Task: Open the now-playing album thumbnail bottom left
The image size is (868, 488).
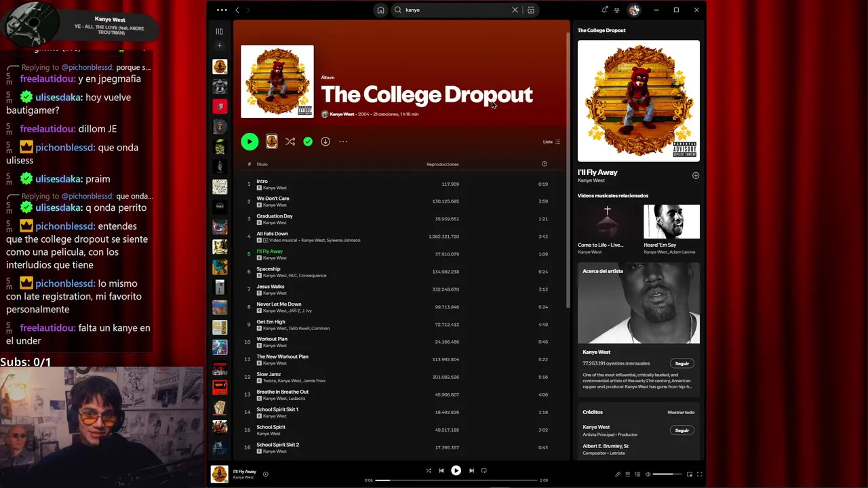Action: click(x=219, y=474)
